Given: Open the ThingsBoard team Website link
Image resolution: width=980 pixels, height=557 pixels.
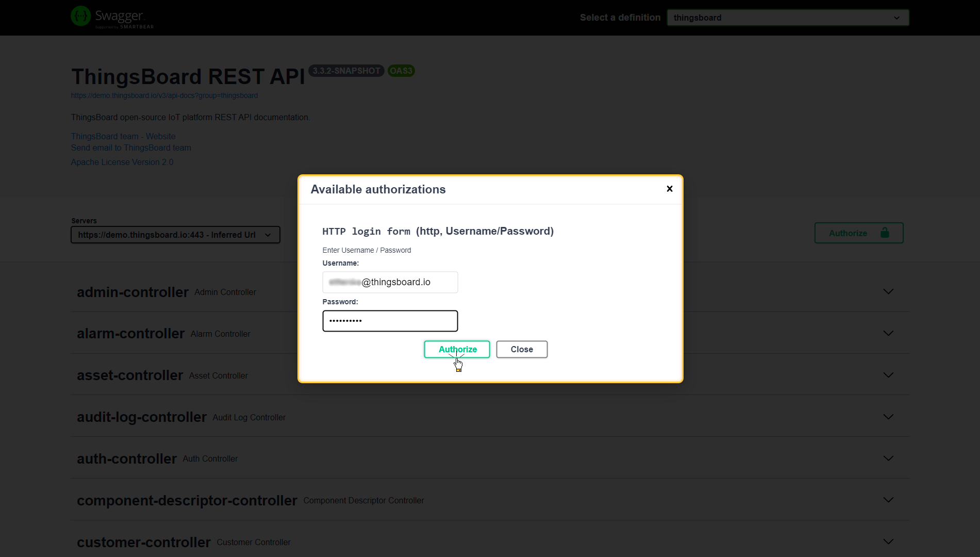Looking at the screenshot, I should (x=123, y=136).
